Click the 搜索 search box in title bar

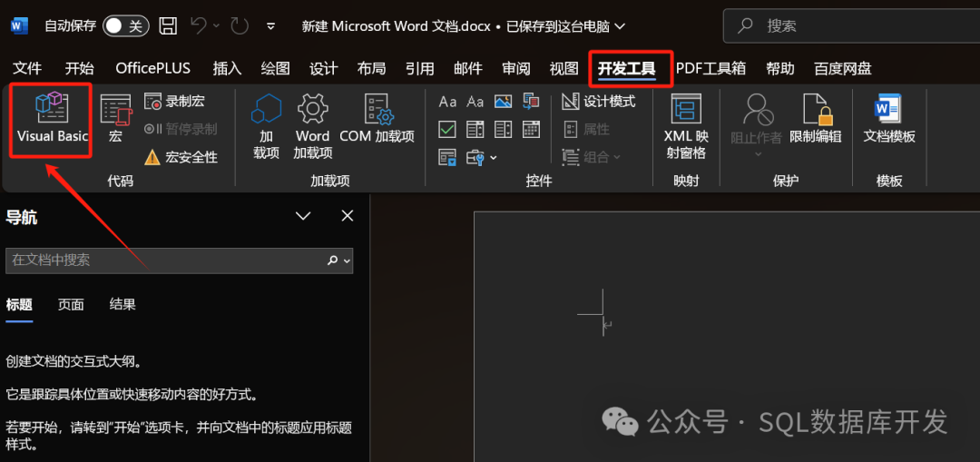pyautogui.click(x=851, y=26)
